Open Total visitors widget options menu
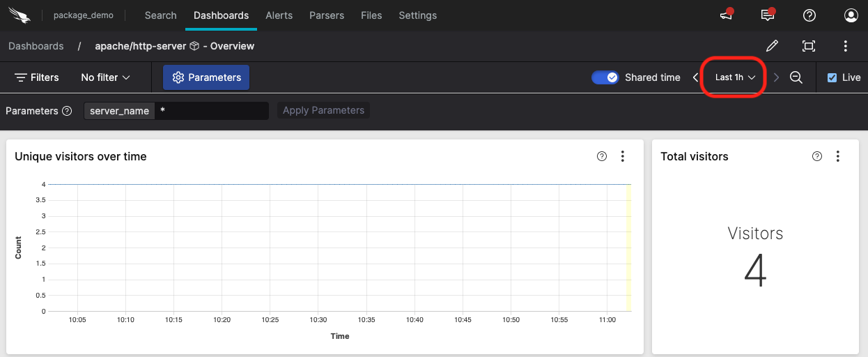Viewport: 868px width, 357px height. (x=838, y=156)
